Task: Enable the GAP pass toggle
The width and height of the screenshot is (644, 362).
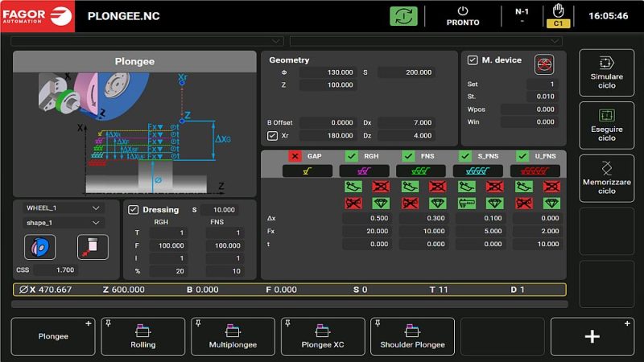Action: 295,156
